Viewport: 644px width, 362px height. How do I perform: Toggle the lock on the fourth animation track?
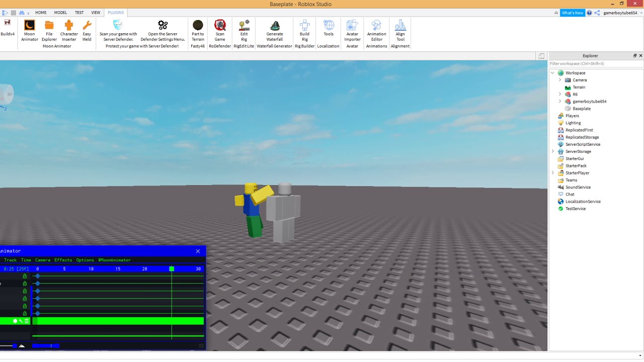click(25, 299)
